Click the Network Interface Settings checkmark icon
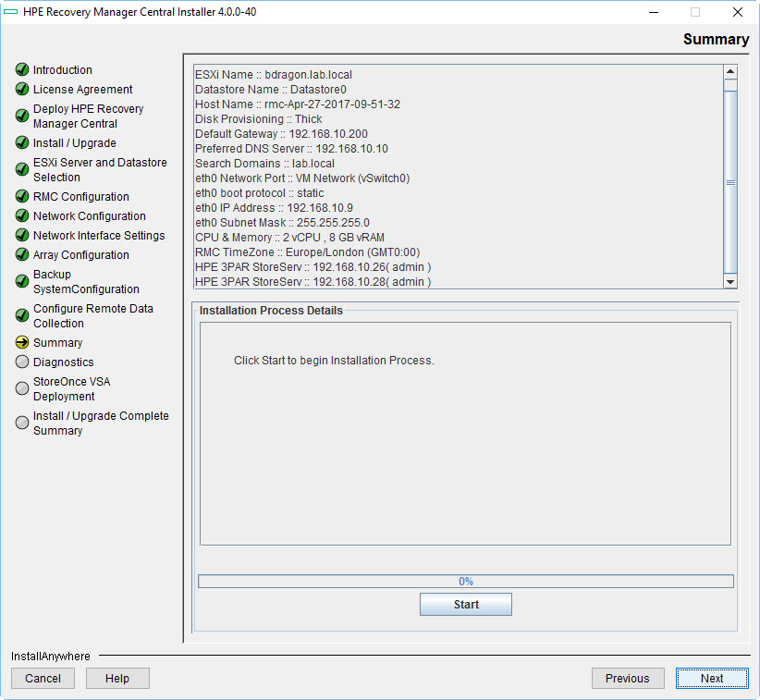760x700 pixels. [x=21, y=235]
